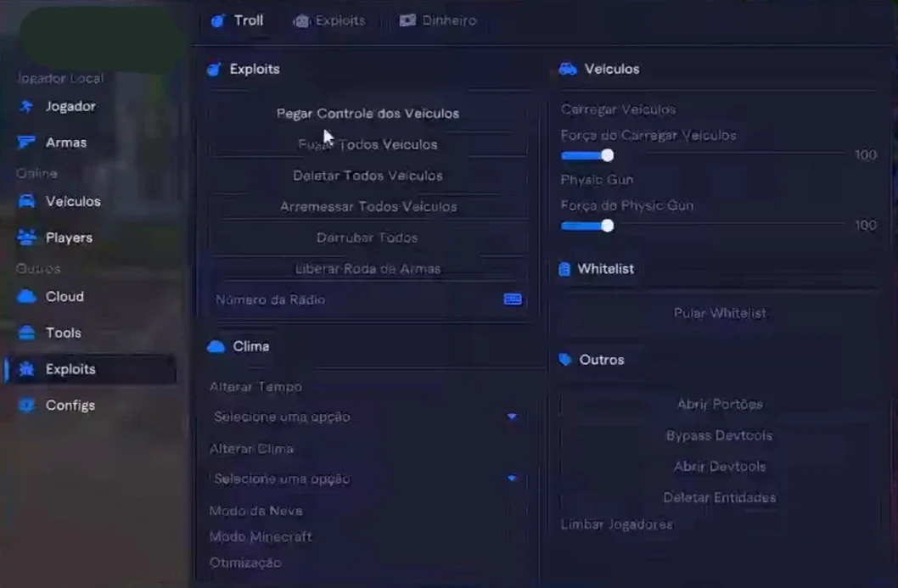Toggle the Physic Gun option
Viewport: 898px width, 588px height.
pos(597,180)
